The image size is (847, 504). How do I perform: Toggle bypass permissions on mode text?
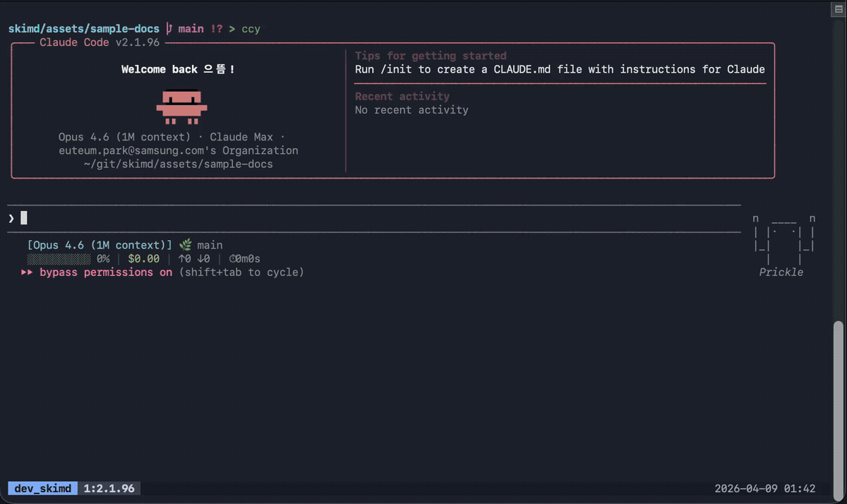click(106, 272)
